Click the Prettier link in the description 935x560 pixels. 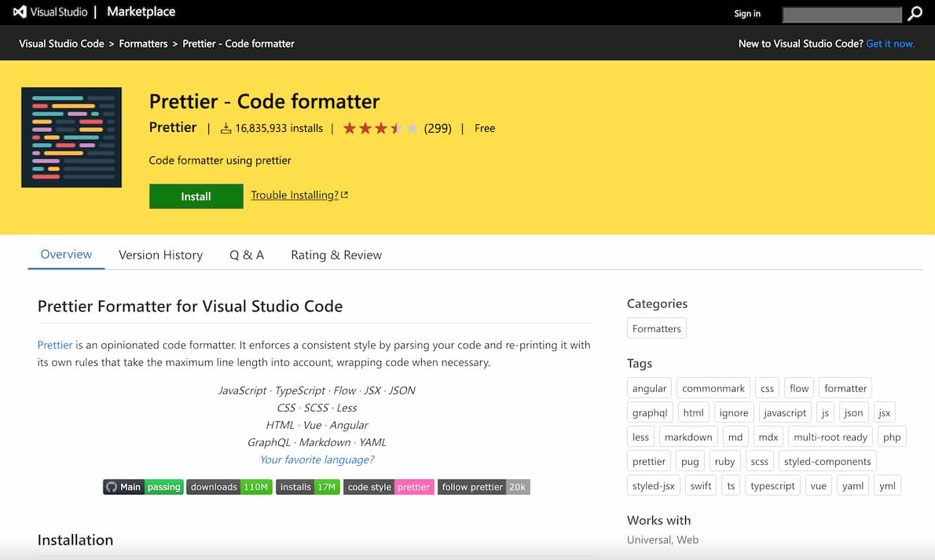[55, 345]
